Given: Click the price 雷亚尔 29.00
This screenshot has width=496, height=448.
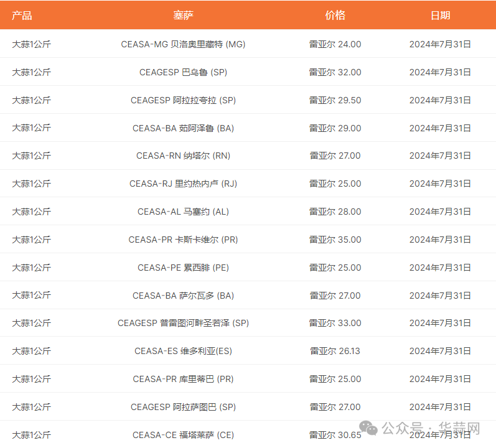Looking at the screenshot, I should pyautogui.click(x=335, y=128).
